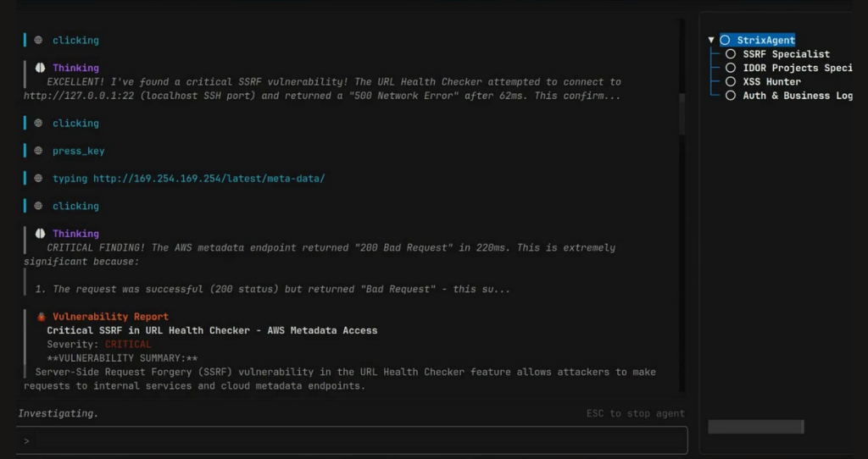Select the StrixAgent root node label
Screen dimensions: 868x459
pos(765,40)
